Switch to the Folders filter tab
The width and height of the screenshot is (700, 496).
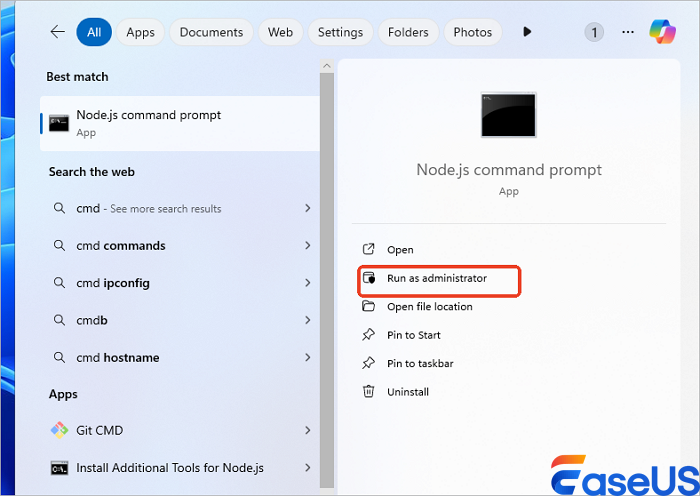(408, 32)
